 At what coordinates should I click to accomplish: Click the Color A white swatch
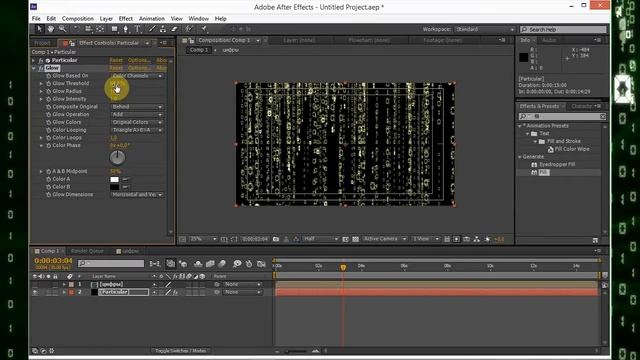pos(115,179)
